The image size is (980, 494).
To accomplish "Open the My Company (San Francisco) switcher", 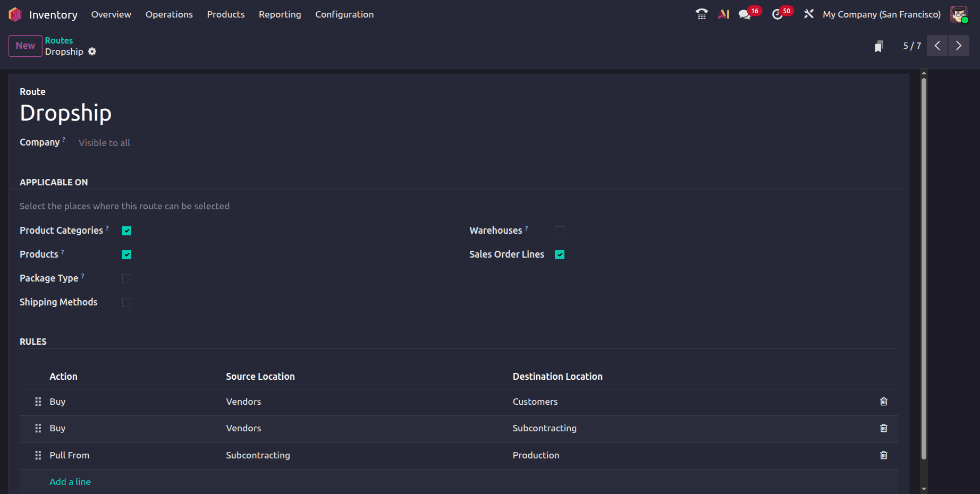I will click(x=881, y=14).
